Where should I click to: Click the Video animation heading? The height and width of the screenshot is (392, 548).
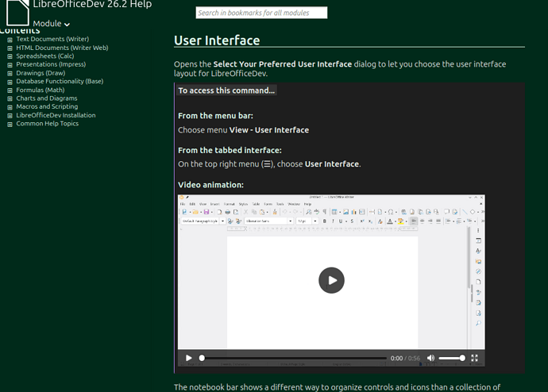(x=210, y=185)
